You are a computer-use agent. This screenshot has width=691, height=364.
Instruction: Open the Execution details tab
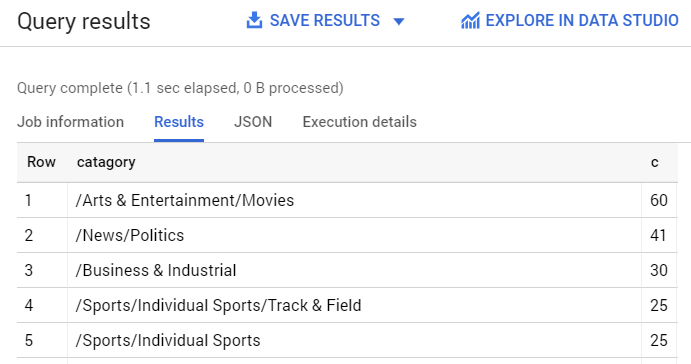coord(360,122)
